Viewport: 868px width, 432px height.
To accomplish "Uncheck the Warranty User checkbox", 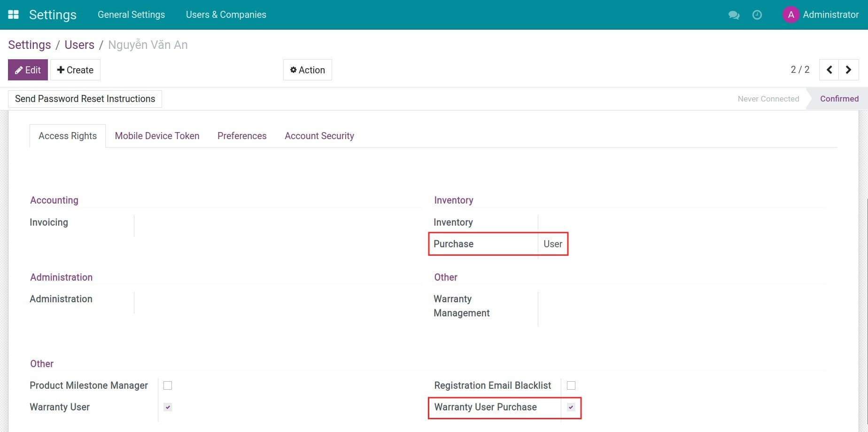I will click(x=168, y=407).
